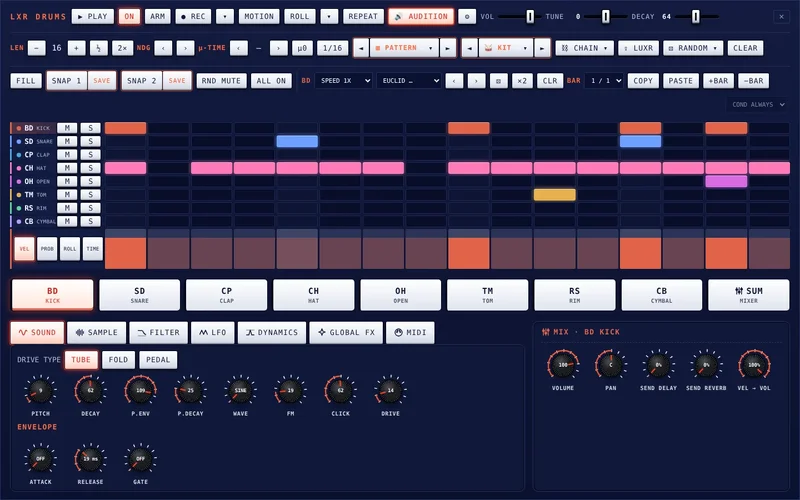Open the LFO tab
Viewport: 800px width, 500px height.
(x=213, y=333)
